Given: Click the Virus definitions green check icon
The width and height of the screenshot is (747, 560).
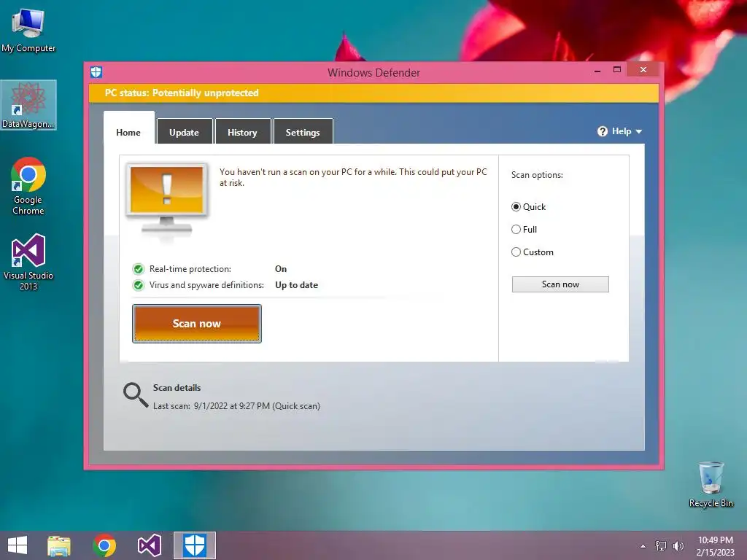Looking at the screenshot, I should click(x=138, y=285).
